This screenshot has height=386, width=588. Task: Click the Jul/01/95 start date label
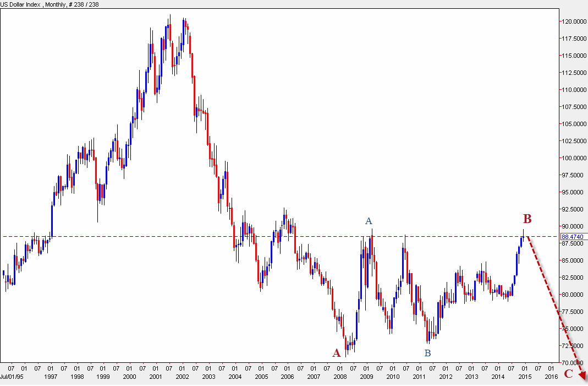click(x=12, y=377)
